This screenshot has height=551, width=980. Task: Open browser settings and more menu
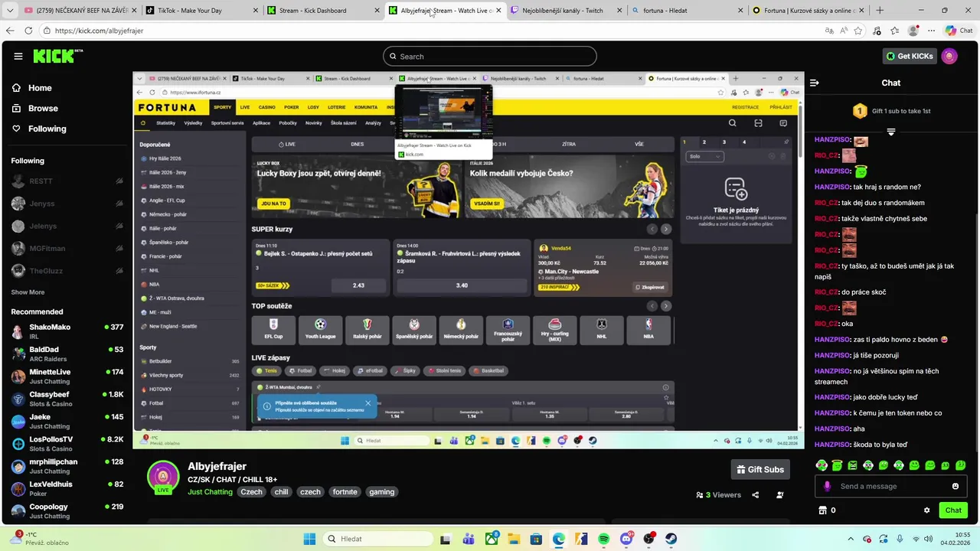[931, 31]
